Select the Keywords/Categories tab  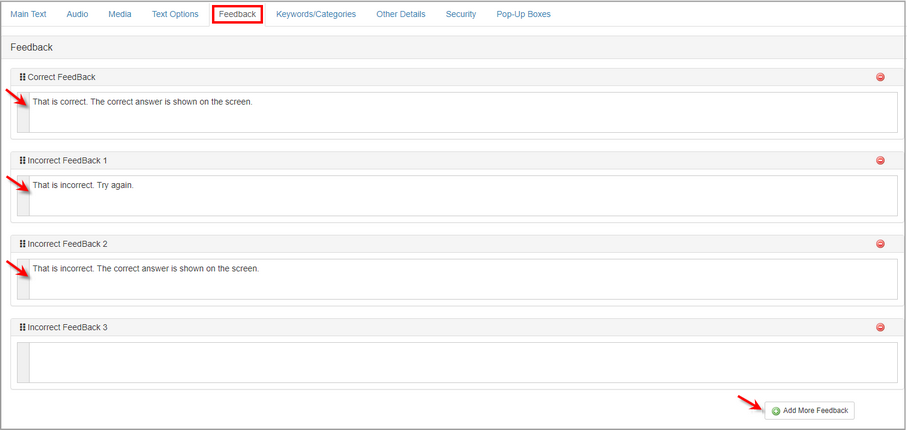click(x=316, y=14)
